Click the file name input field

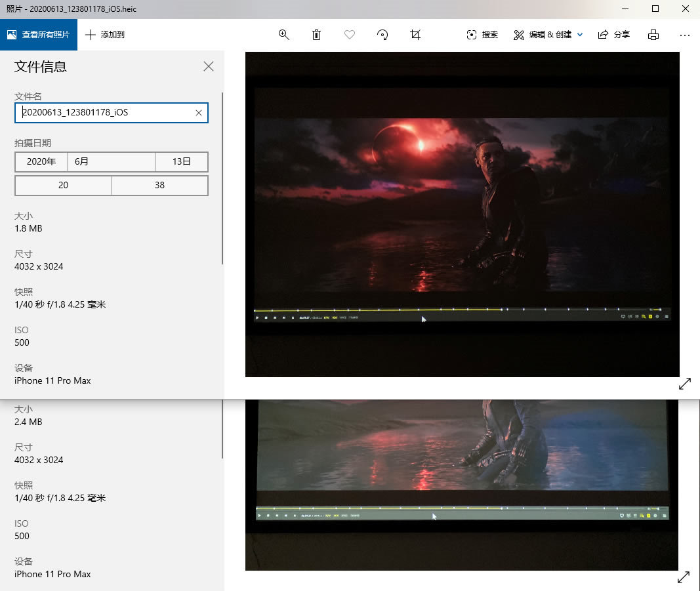105,113
